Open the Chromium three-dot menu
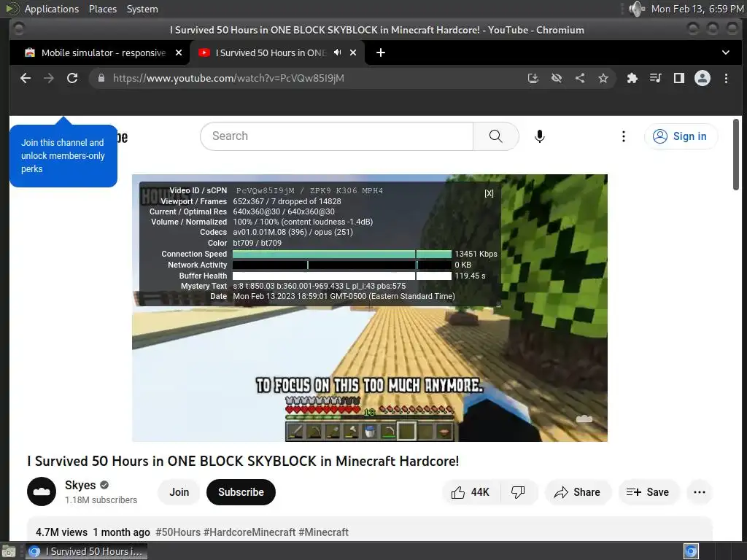 tap(726, 78)
